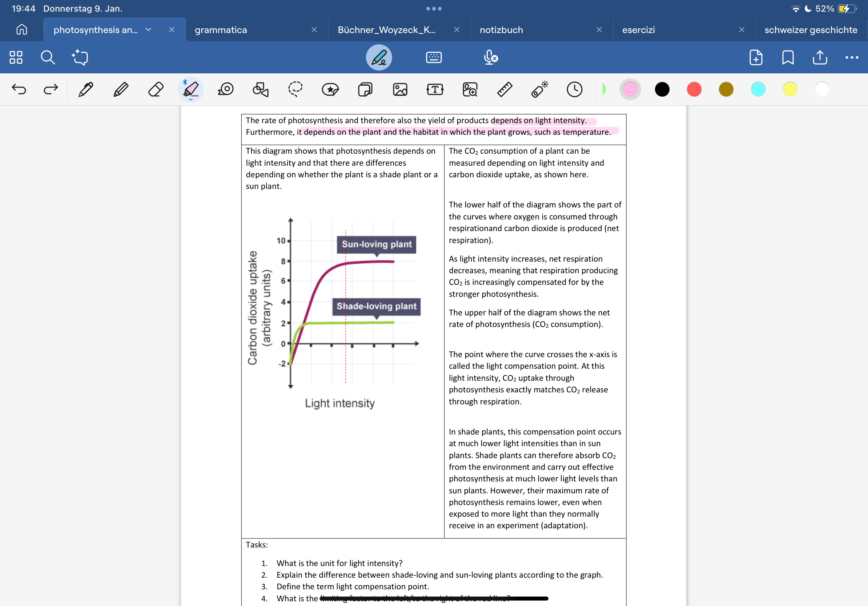Open the clock timer tool

575,89
